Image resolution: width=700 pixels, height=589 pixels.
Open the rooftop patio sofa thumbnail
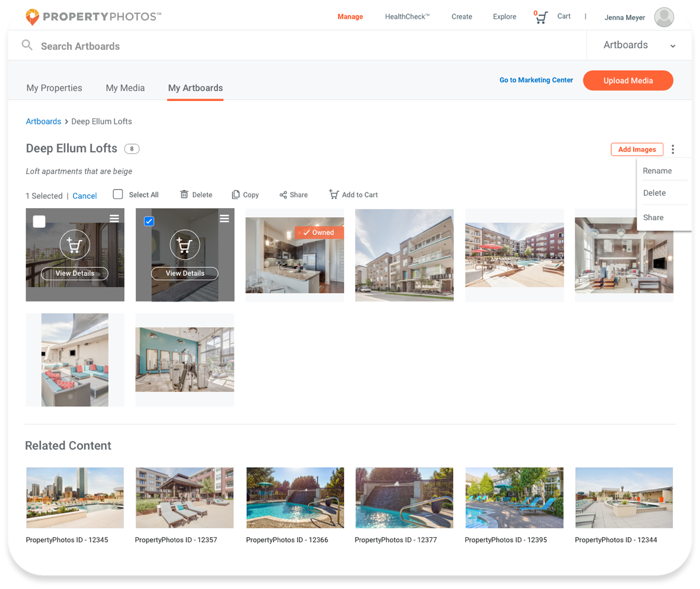click(75, 360)
